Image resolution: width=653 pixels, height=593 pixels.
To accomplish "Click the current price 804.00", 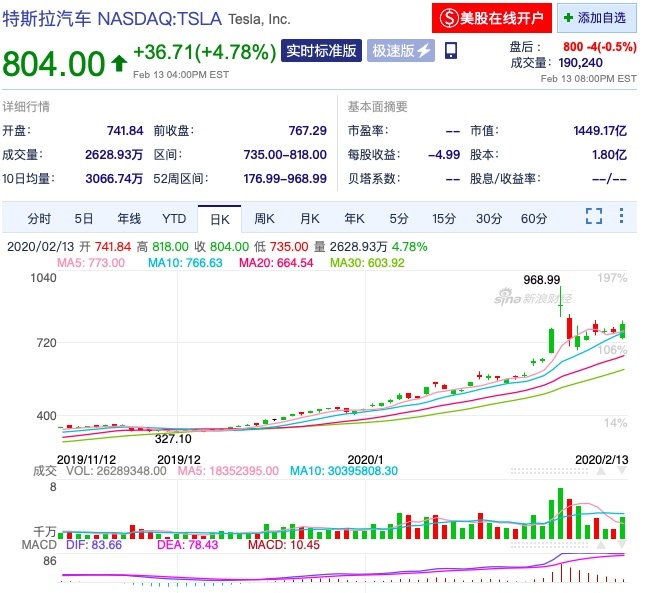I will point(54,64).
